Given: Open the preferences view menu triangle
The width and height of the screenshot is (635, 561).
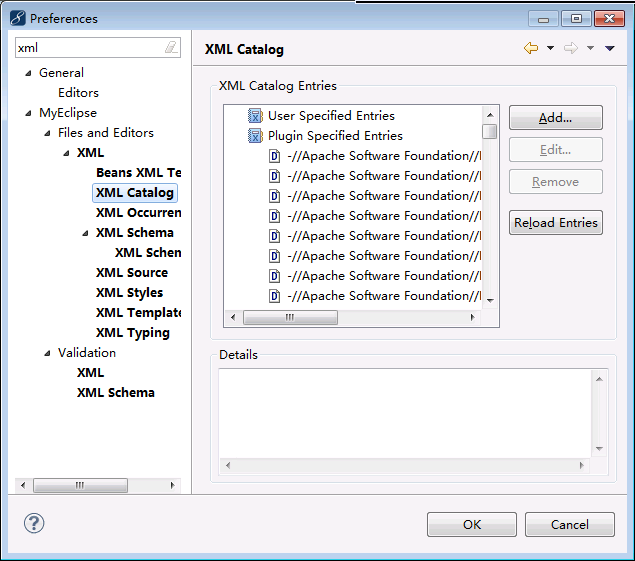Looking at the screenshot, I should (610, 48).
